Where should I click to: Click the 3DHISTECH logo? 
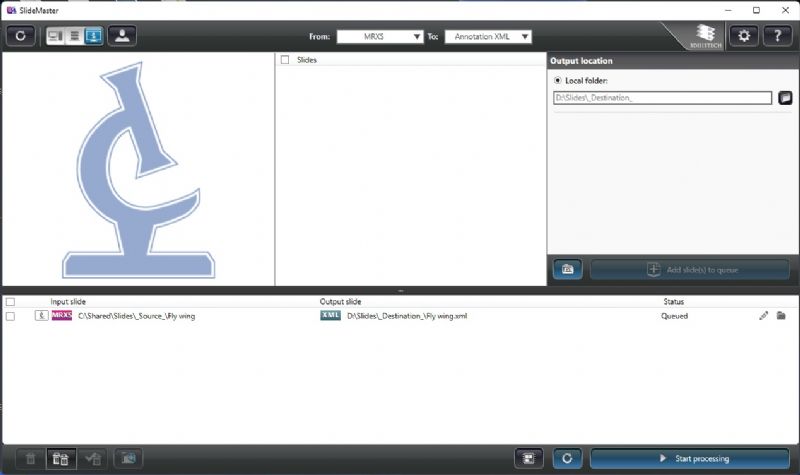coord(706,36)
